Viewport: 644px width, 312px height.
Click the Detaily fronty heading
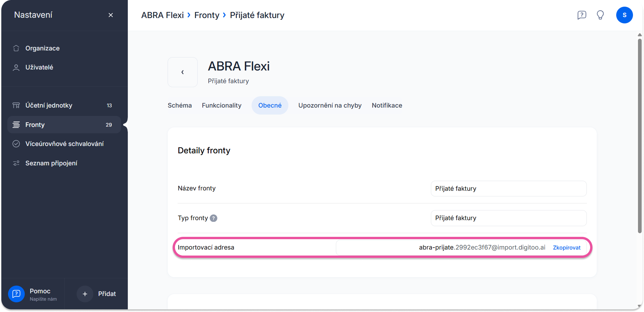(x=204, y=151)
